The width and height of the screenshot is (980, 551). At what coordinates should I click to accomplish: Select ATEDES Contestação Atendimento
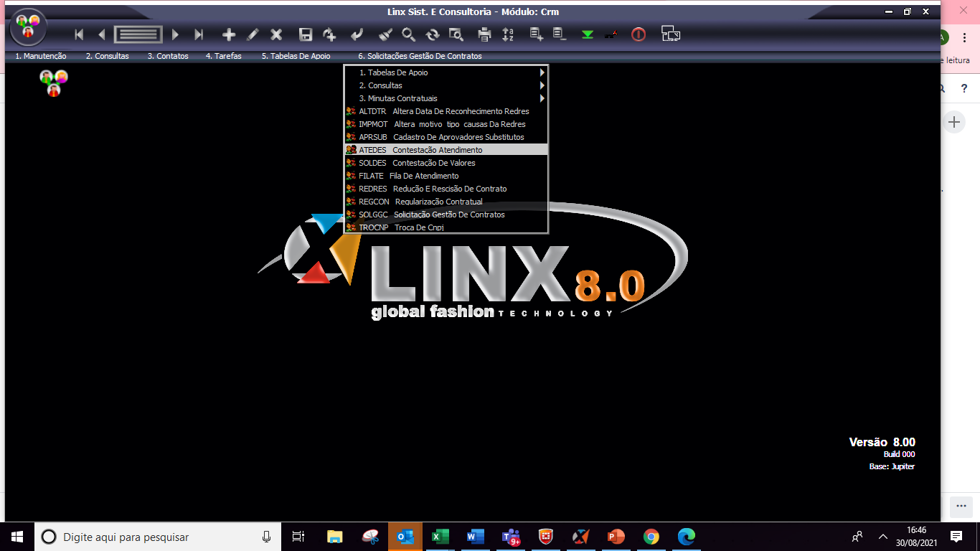446,150
